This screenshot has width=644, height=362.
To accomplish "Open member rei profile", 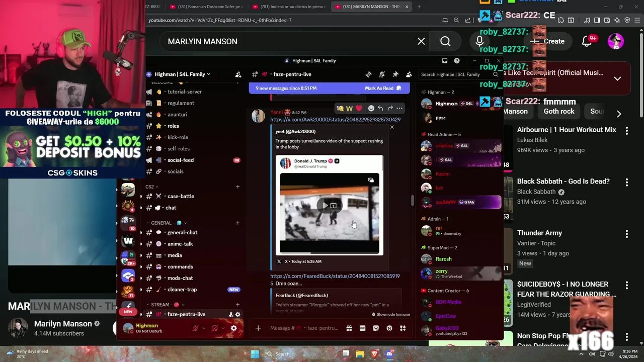I will 460,231.
